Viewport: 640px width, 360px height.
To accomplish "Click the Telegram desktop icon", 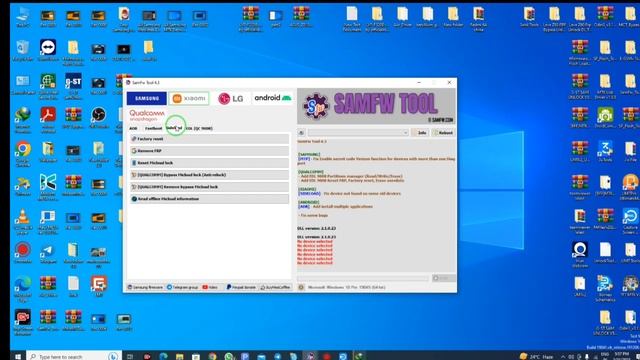I will 48,254.
